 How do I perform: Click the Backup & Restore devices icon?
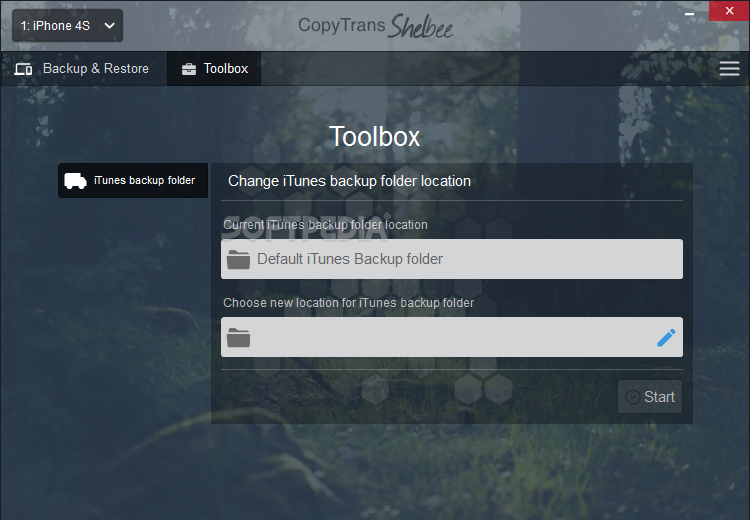(23, 69)
